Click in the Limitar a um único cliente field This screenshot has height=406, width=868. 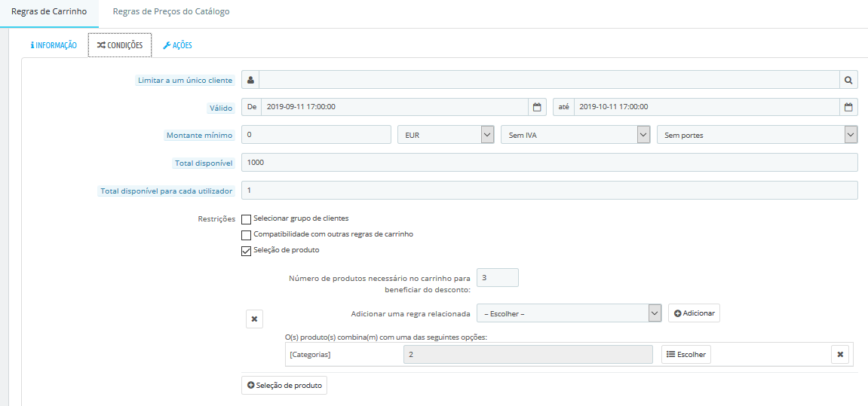pos(548,80)
